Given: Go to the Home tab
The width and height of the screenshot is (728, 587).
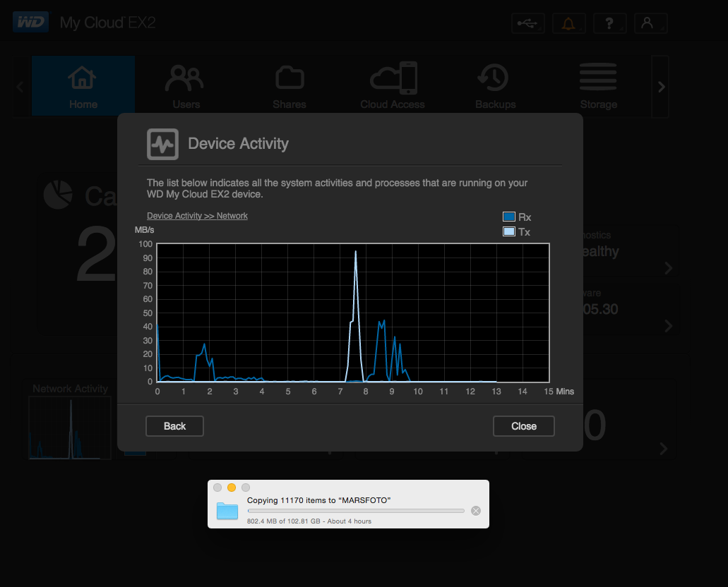Looking at the screenshot, I should (x=83, y=86).
